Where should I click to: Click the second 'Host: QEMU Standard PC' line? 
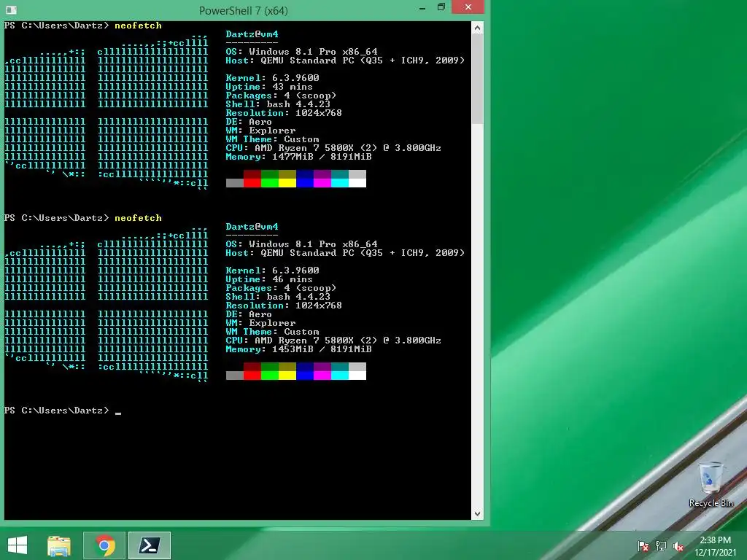pyautogui.click(x=345, y=253)
